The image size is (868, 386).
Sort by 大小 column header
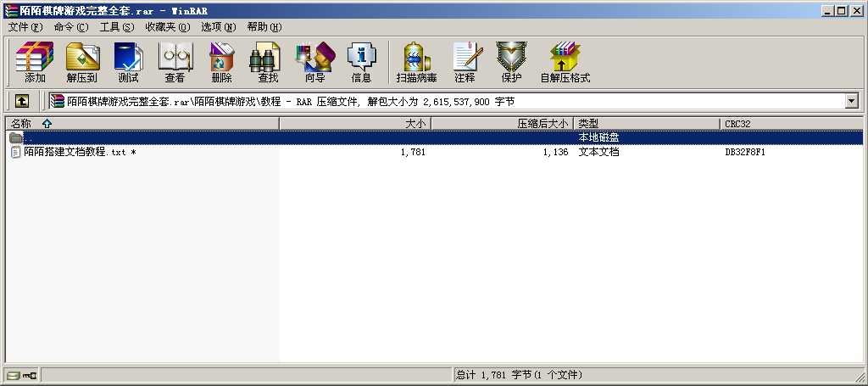(355, 124)
